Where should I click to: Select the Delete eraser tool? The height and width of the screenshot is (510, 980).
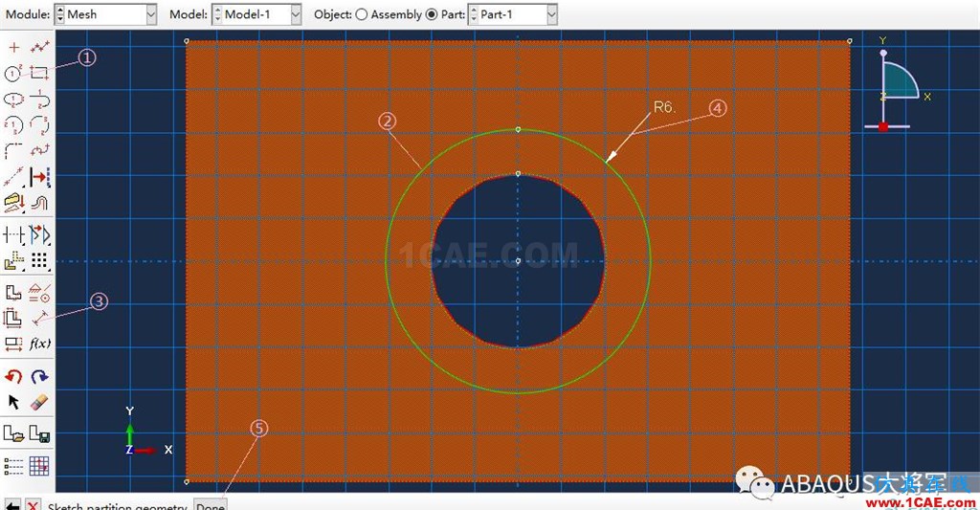pyautogui.click(x=39, y=402)
